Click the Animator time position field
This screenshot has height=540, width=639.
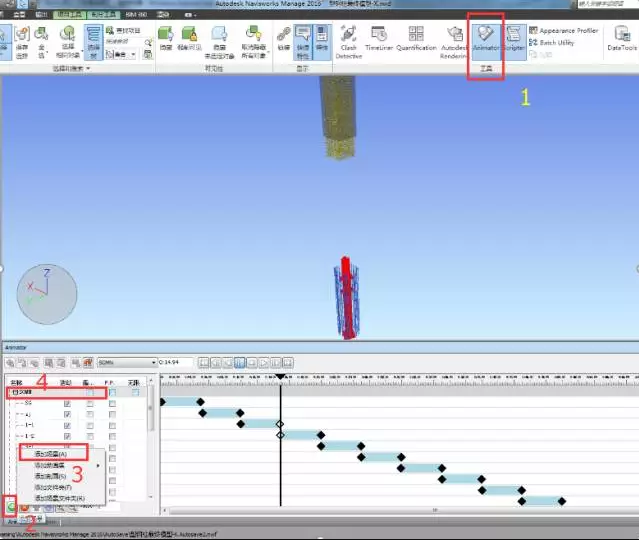[x=177, y=362]
